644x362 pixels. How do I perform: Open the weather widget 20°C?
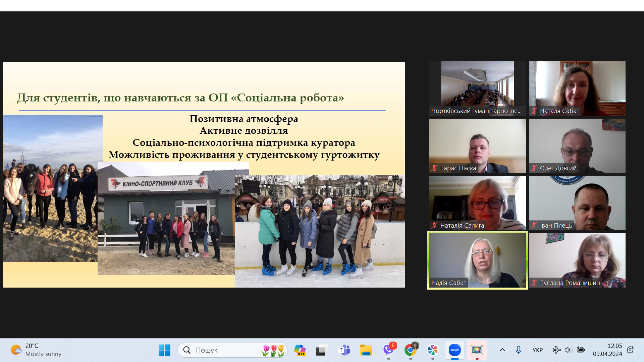[36, 350]
